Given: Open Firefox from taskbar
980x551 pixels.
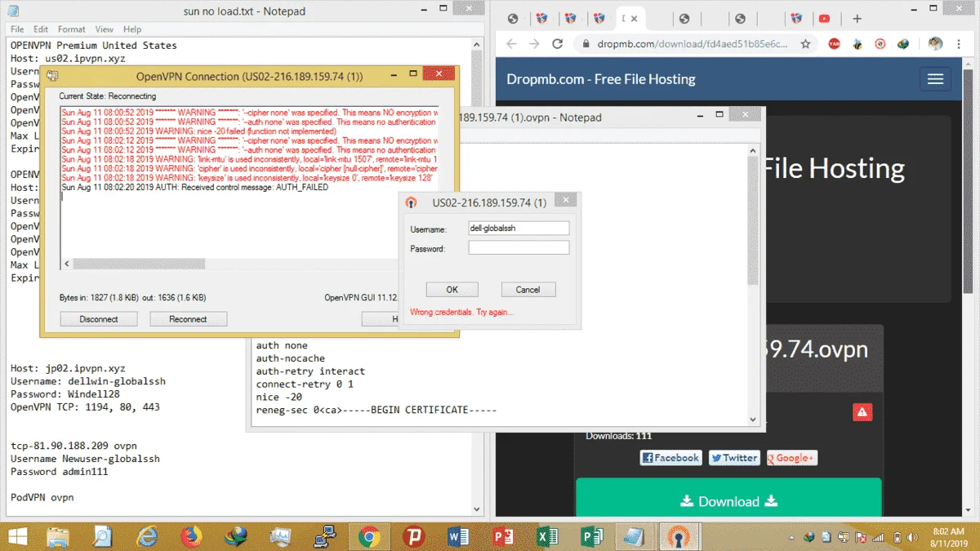Looking at the screenshot, I should (x=191, y=536).
